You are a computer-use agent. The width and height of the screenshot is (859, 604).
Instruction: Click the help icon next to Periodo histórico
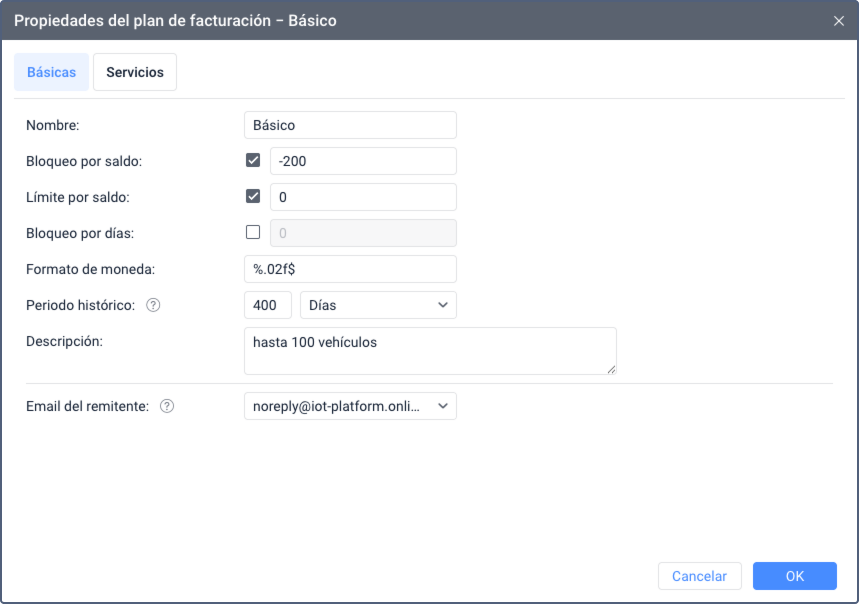click(153, 305)
